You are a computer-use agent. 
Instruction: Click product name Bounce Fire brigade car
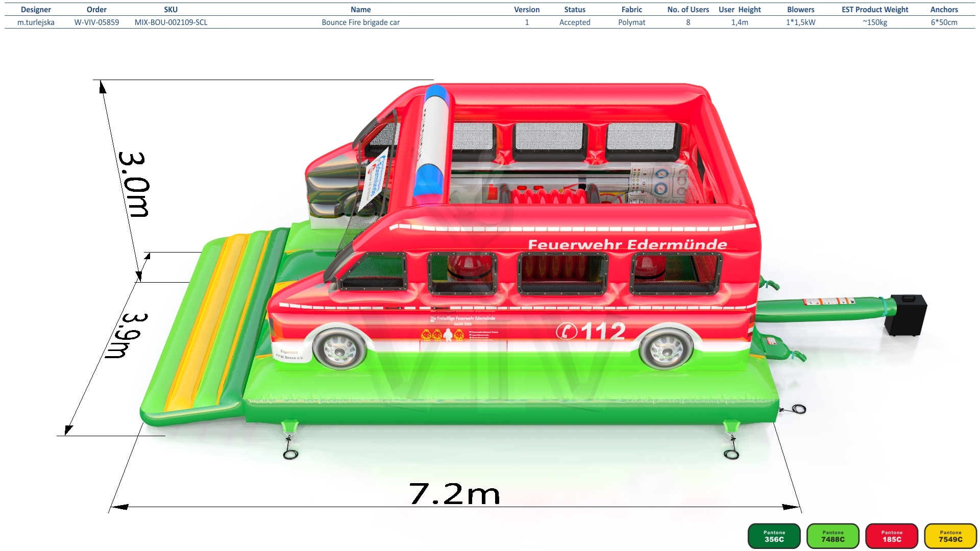pyautogui.click(x=361, y=22)
